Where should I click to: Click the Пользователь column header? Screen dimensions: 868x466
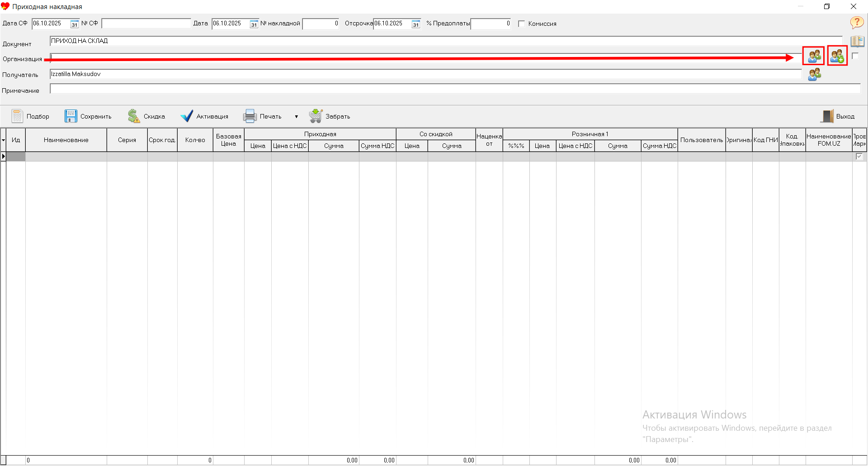point(702,140)
